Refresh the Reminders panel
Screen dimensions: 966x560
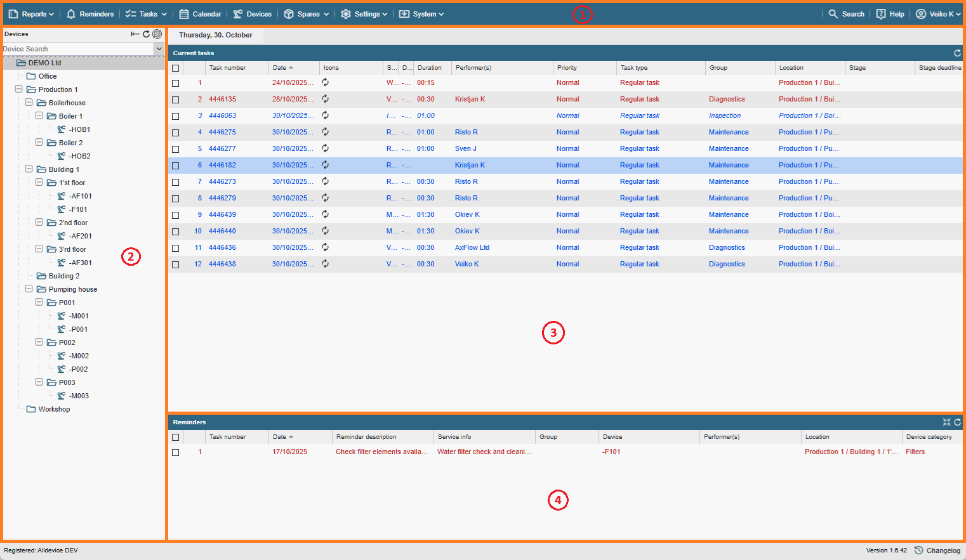957,422
